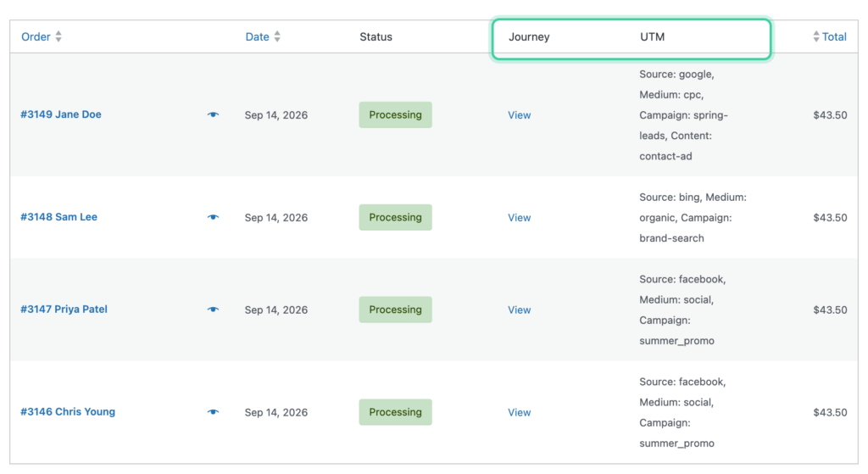Click Chris Young's 'Source: facebook' UTM text
The height and width of the screenshot is (474, 868).
click(682, 382)
